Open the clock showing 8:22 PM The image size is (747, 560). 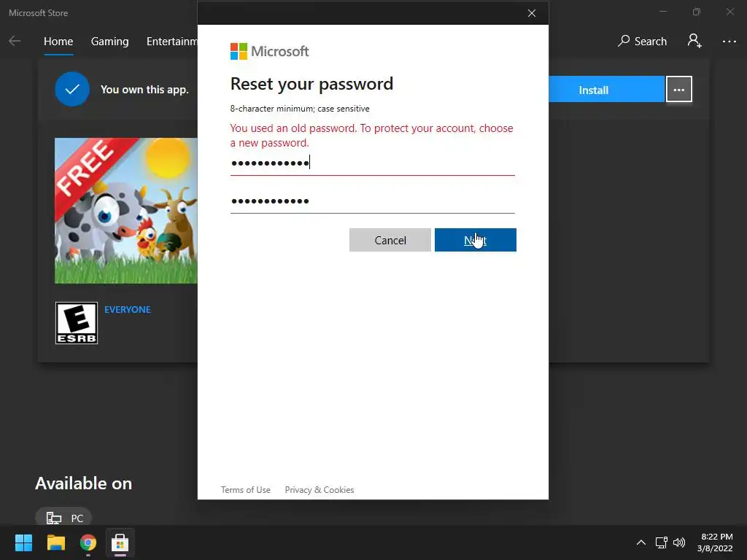pos(715,542)
